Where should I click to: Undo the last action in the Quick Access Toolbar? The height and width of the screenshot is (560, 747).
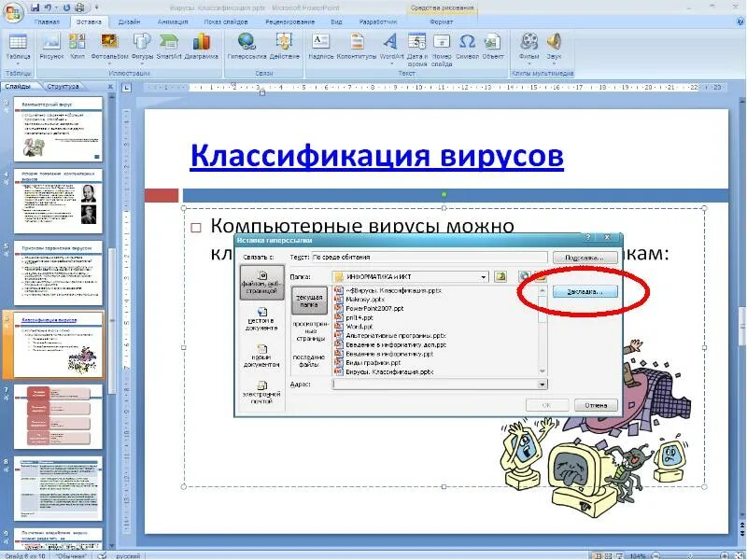49,7
